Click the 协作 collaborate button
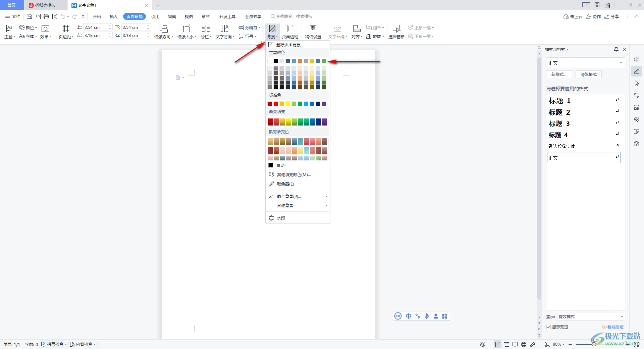Image resolution: width=644 pixels, height=349 pixels. coord(593,16)
